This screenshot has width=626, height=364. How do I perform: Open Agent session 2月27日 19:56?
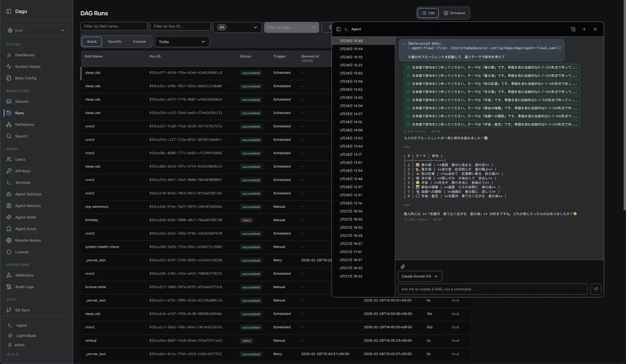(363, 211)
